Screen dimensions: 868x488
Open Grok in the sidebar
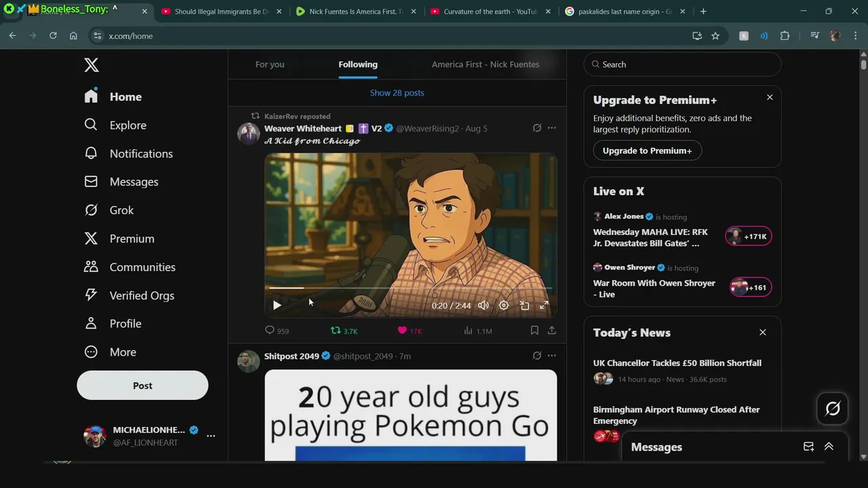[x=109, y=210]
